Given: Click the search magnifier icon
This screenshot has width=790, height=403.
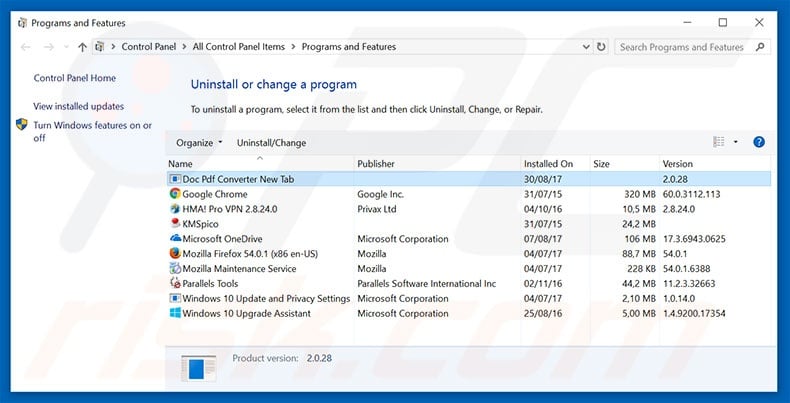Looking at the screenshot, I should (760, 47).
